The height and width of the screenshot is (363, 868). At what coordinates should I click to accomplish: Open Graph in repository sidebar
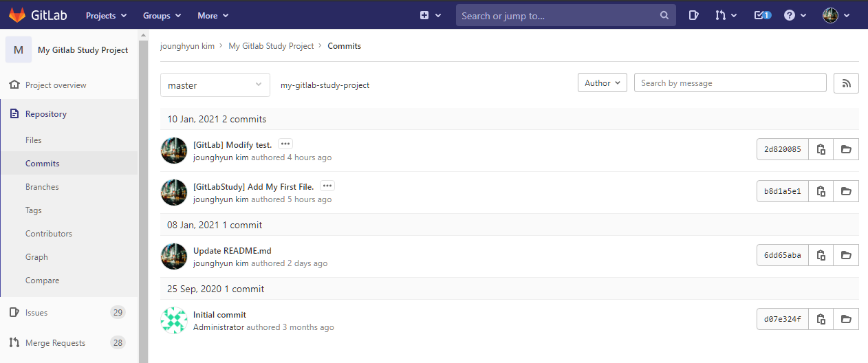[x=36, y=256]
